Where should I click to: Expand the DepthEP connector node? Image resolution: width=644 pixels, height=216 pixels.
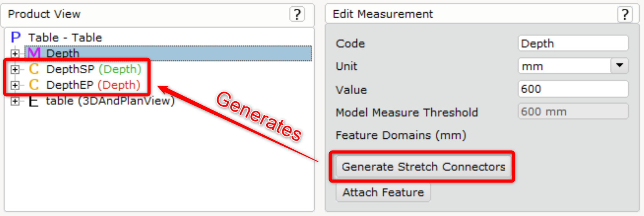tap(15, 85)
